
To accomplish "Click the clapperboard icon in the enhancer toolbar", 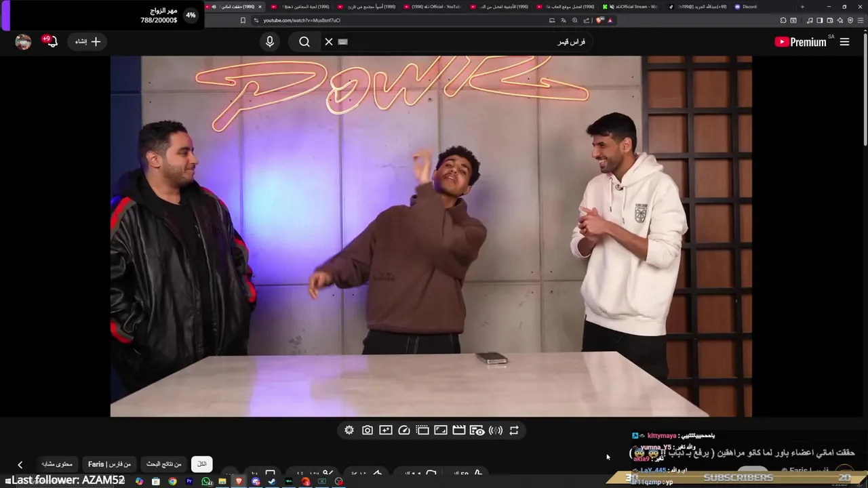I will click(459, 430).
